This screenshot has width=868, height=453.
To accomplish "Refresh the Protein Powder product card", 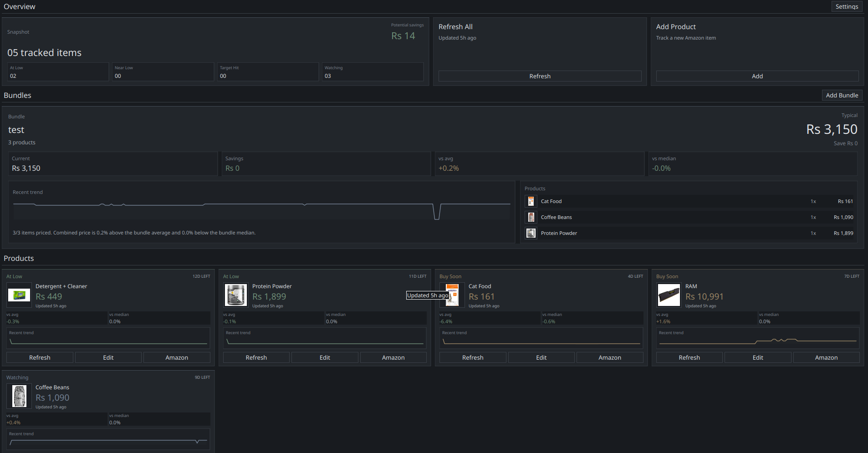I will click(x=256, y=357).
